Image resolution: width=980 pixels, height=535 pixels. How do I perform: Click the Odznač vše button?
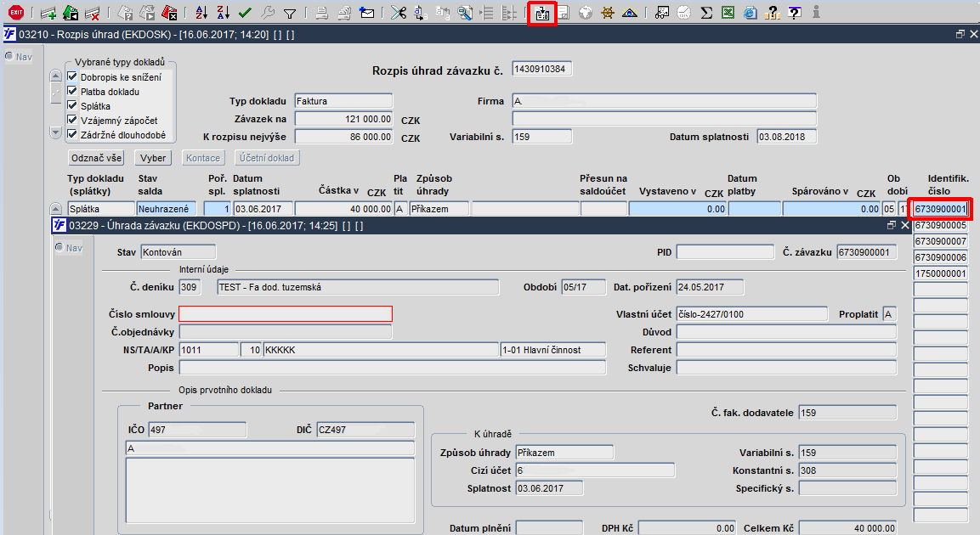[x=96, y=158]
